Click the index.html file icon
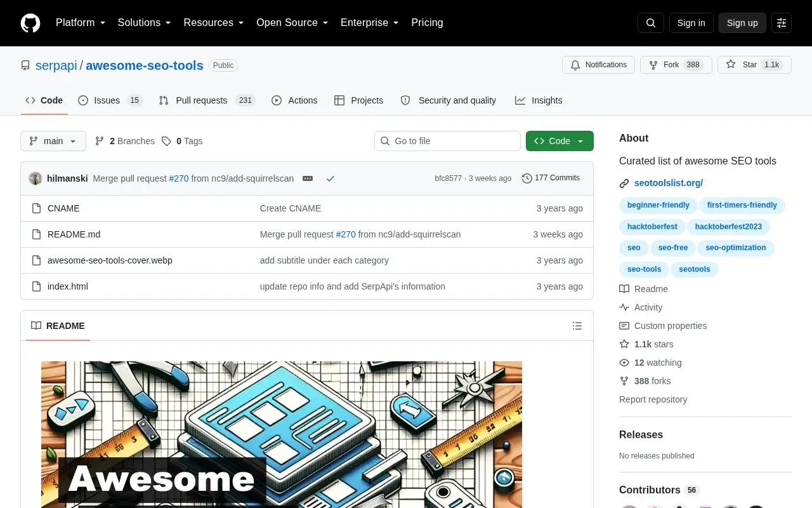This screenshot has height=508, width=812. 37,286
